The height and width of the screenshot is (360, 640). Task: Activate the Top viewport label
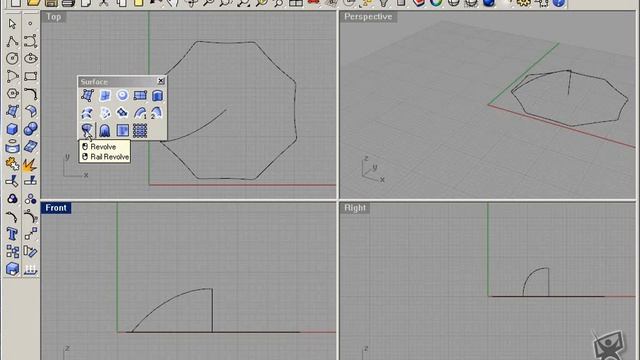point(53,17)
